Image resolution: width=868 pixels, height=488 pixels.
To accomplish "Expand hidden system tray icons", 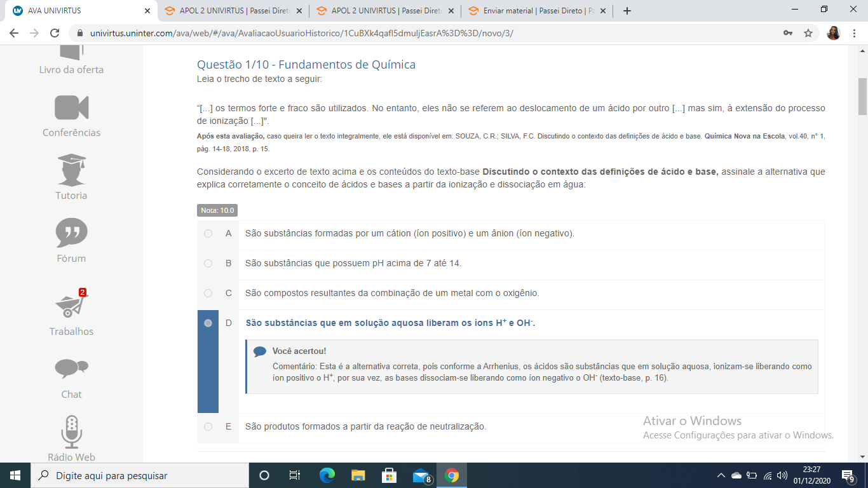I will pyautogui.click(x=721, y=475).
